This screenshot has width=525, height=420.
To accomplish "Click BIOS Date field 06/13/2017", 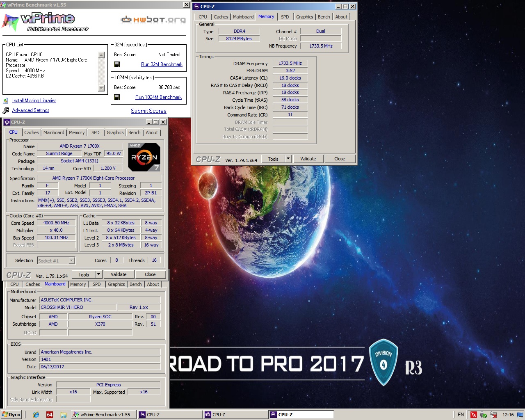I will click(100, 367).
